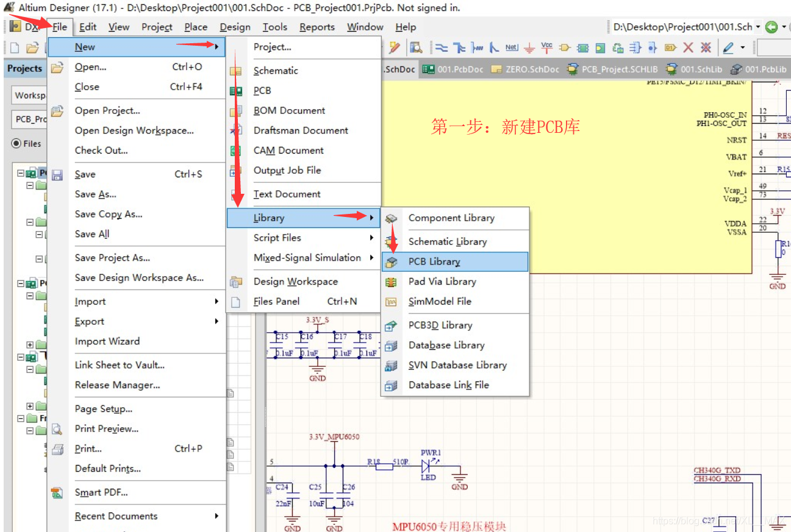Open the drawing tools dropdown arrow

[x=743, y=48]
